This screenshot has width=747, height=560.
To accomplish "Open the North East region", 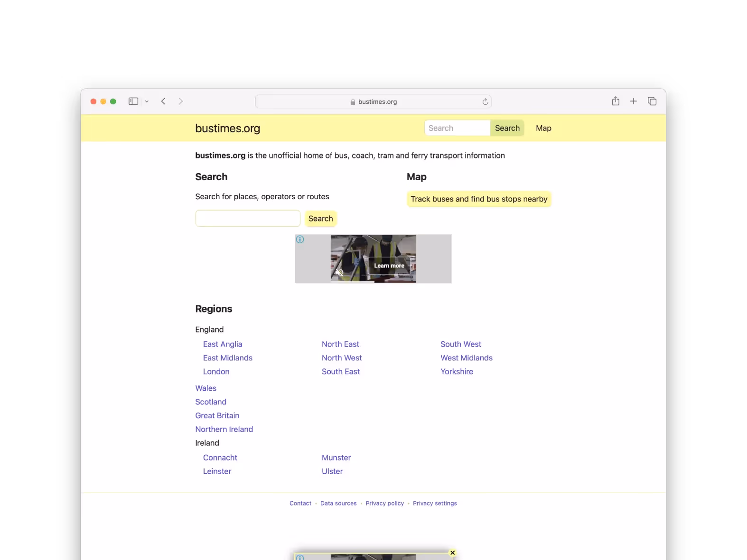I will pyautogui.click(x=340, y=344).
